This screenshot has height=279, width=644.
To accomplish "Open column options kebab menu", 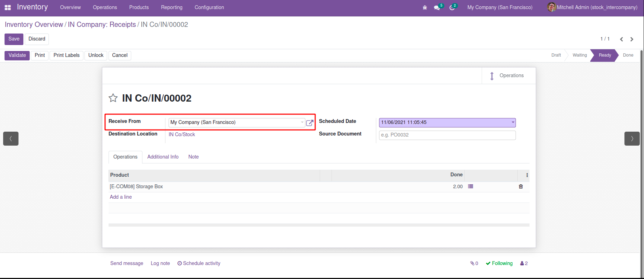I will pyautogui.click(x=527, y=175).
